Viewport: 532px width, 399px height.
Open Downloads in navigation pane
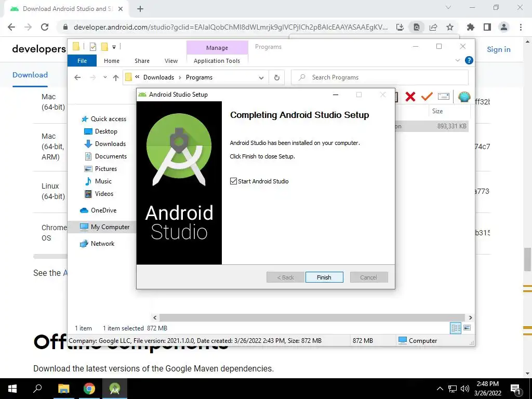point(105,144)
